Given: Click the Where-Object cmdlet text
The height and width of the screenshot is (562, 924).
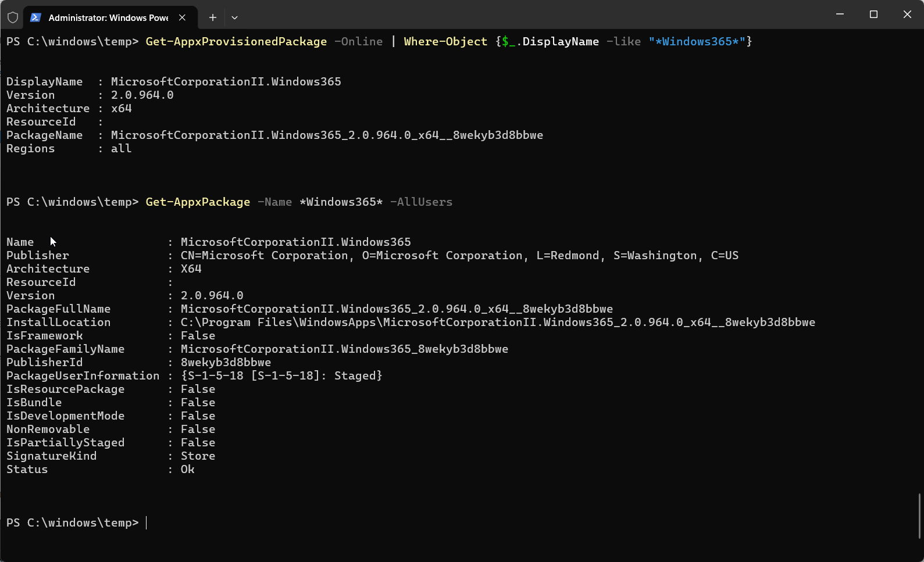Looking at the screenshot, I should tap(445, 42).
